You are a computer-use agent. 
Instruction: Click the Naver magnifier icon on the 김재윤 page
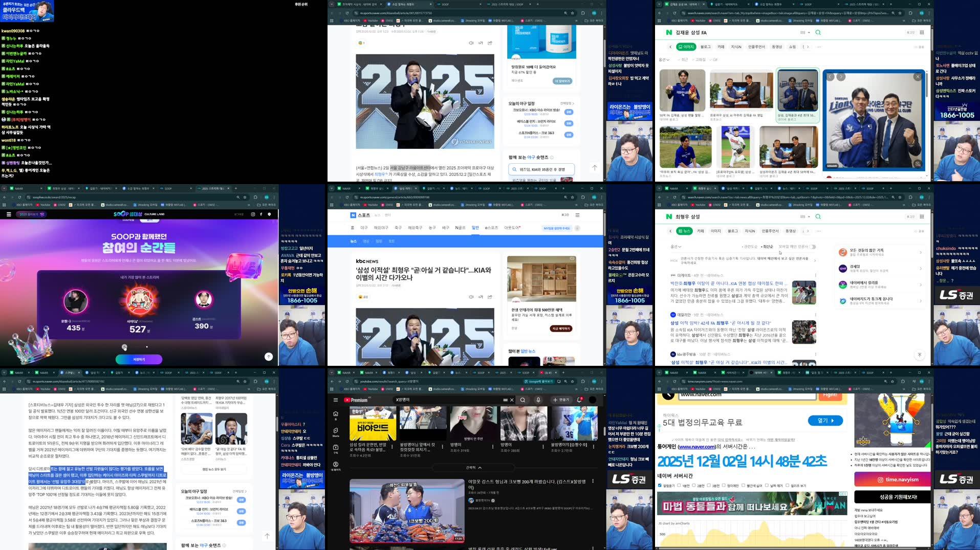click(818, 32)
